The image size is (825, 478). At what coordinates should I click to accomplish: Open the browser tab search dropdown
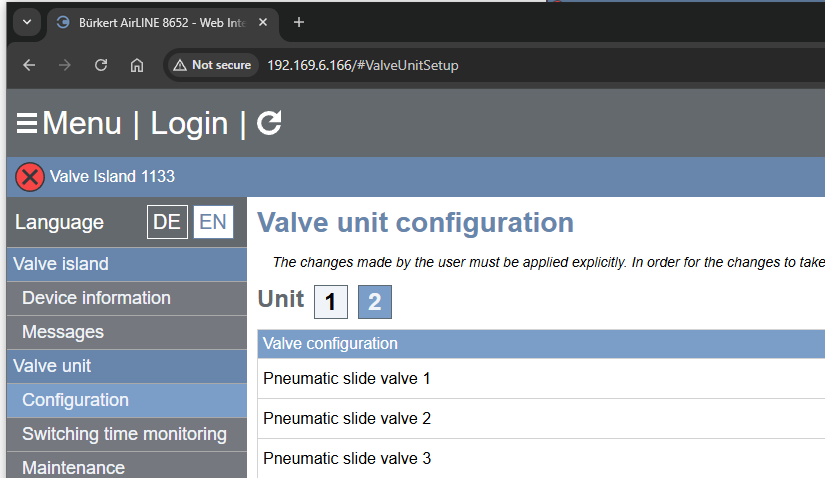(27, 23)
